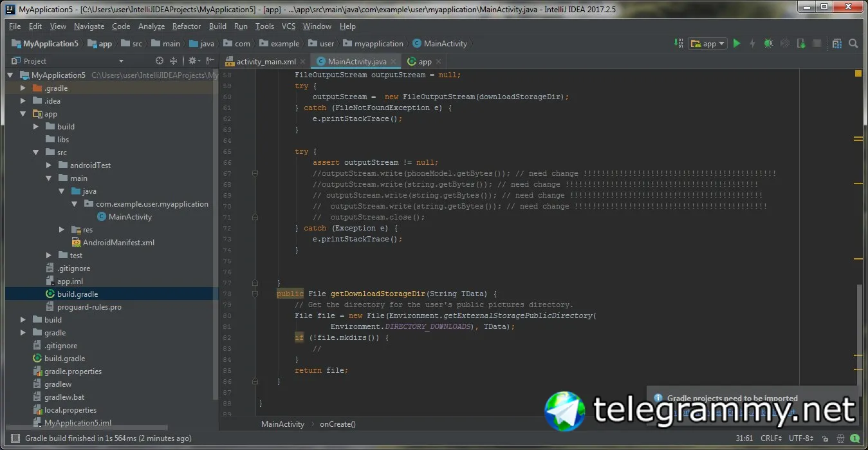Click Scroll from Source target icon
This screenshot has height=450, width=868.
160,61
